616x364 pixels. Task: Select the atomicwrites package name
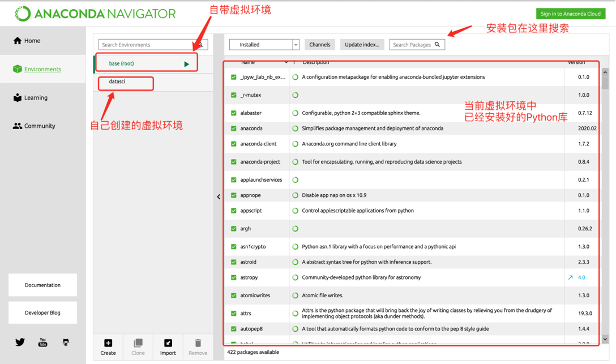255,296
